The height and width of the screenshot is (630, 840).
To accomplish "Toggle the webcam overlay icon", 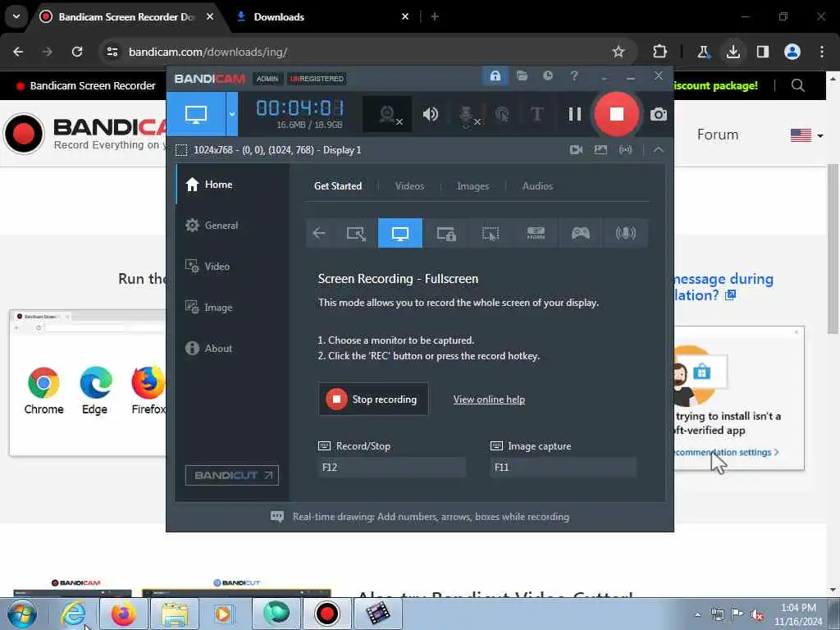I will [x=387, y=114].
